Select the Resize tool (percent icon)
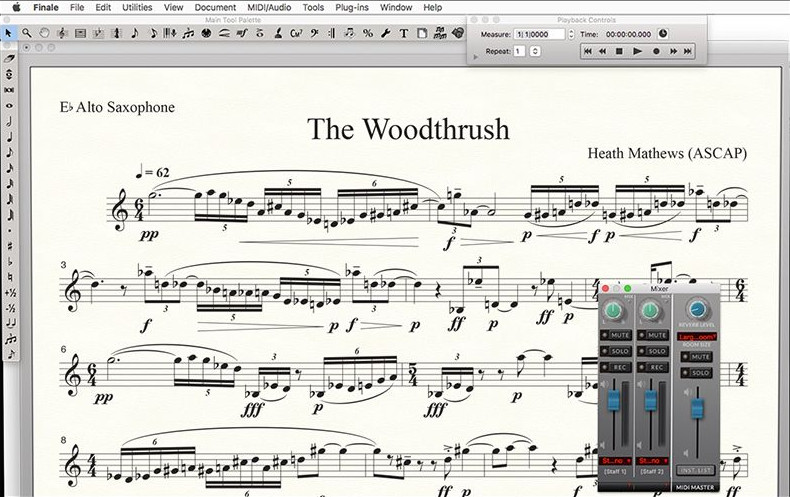The height and width of the screenshot is (497, 790). [x=368, y=33]
